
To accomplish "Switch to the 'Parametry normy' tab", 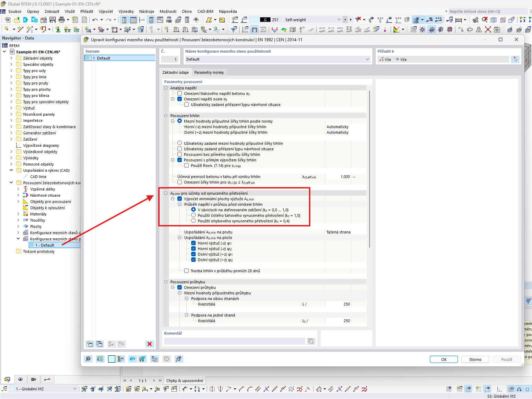I will pyautogui.click(x=209, y=72).
